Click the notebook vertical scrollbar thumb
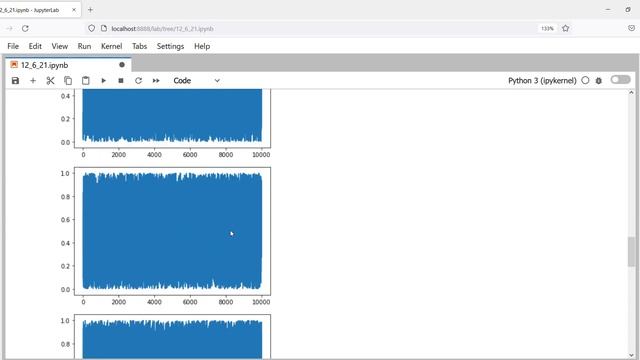The height and width of the screenshot is (360, 640). click(x=631, y=252)
